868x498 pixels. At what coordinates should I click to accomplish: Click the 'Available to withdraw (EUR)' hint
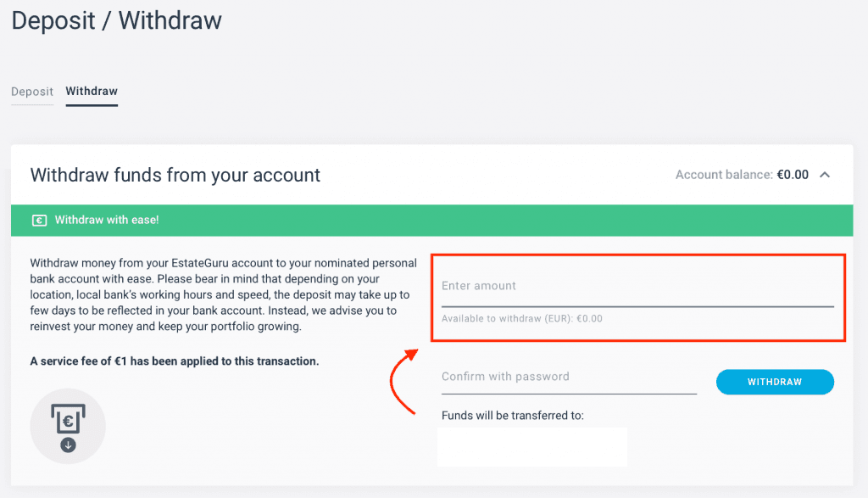point(521,319)
